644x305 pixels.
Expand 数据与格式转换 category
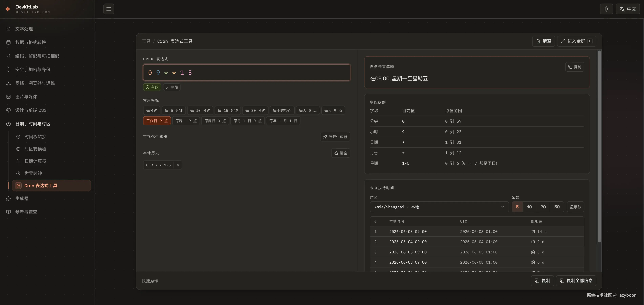pos(47,42)
